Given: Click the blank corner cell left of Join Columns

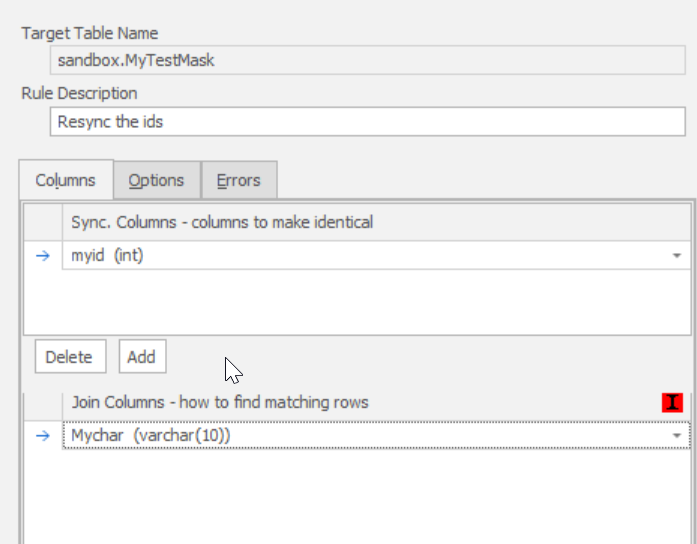Looking at the screenshot, I should [43, 402].
